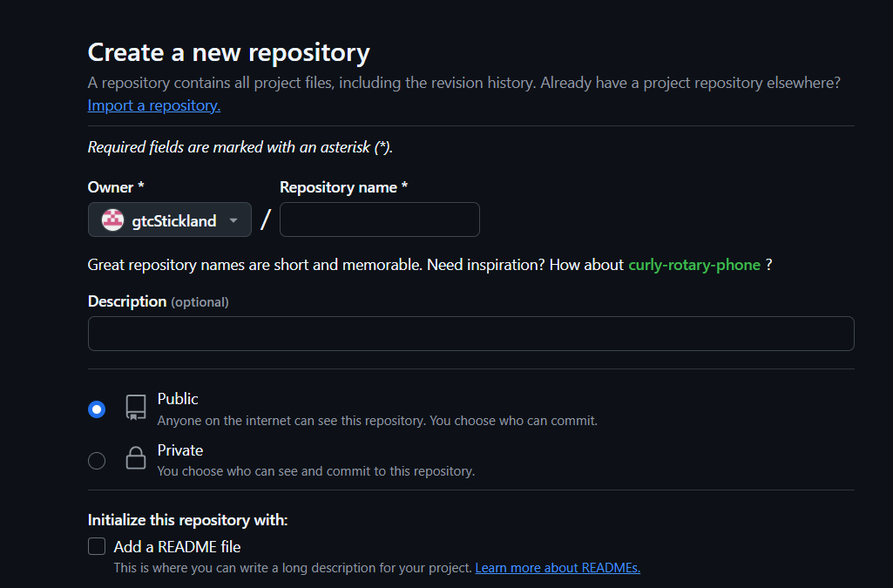Screen dimensions: 893x588
Task: Click the gtcStickland owner avatar icon
Action: coord(112,220)
